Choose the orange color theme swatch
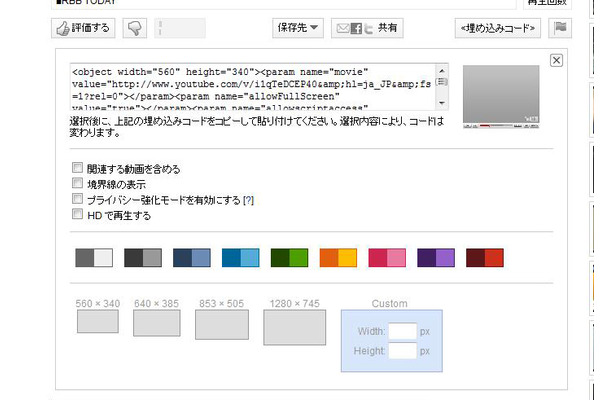 click(x=338, y=257)
